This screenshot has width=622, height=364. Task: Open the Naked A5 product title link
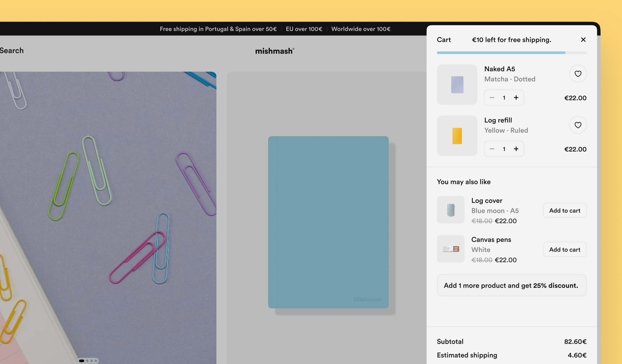point(500,69)
